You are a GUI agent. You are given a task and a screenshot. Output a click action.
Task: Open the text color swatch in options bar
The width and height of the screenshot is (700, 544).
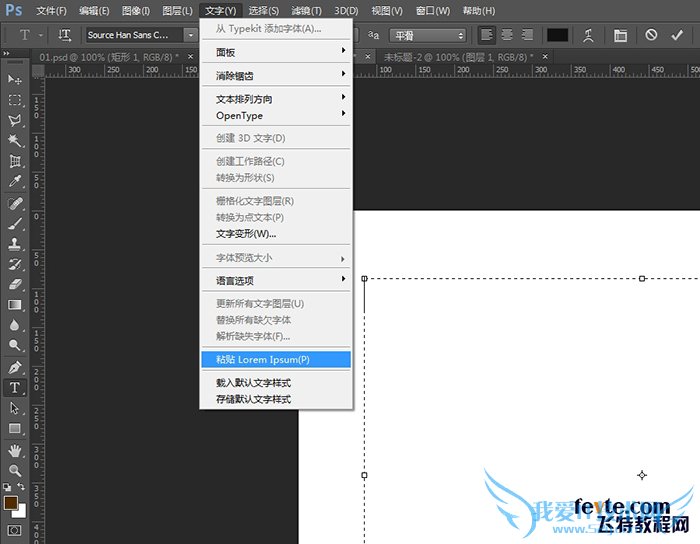(x=558, y=35)
